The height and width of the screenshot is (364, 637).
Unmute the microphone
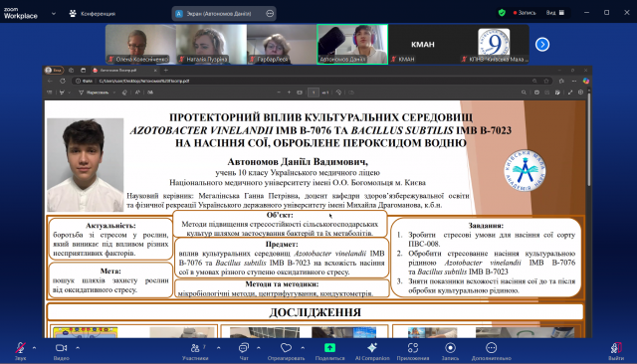pyautogui.click(x=20, y=351)
